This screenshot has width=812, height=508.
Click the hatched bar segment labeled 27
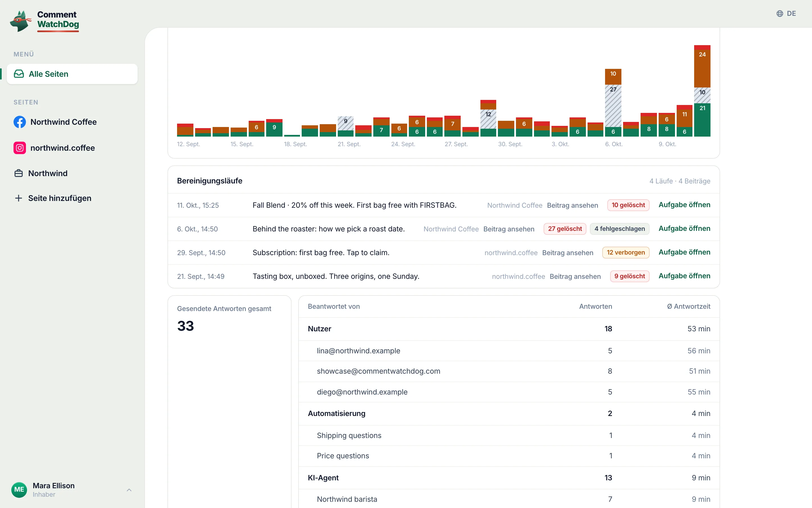pos(613,106)
